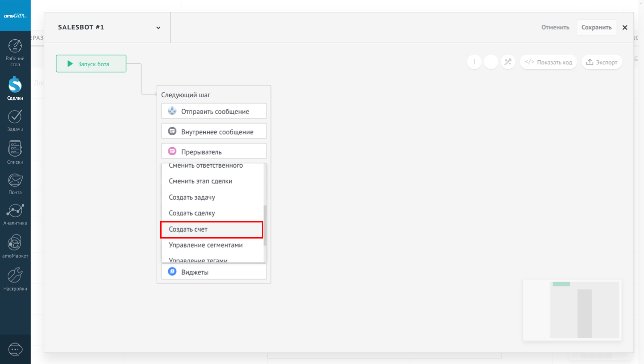
Task: Expand the Виджеты step option
Action: point(214,272)
